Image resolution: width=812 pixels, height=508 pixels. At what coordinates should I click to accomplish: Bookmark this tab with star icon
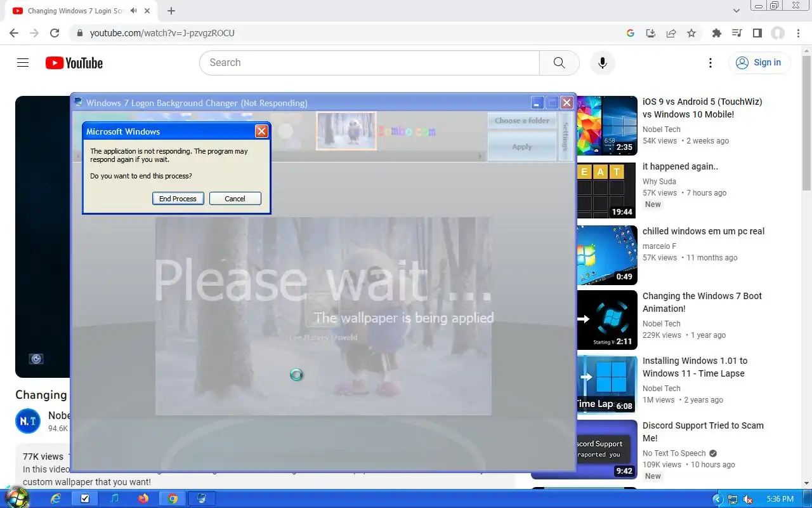coord(691,33)
